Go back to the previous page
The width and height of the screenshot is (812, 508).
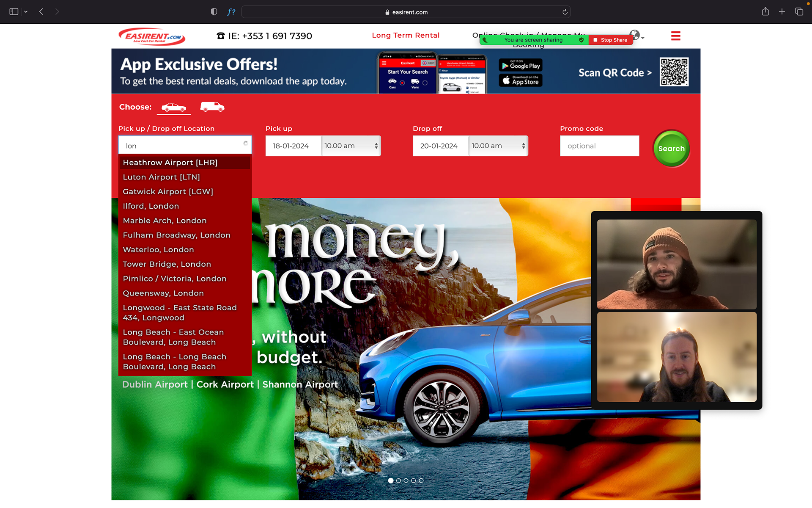click(41, 12)
